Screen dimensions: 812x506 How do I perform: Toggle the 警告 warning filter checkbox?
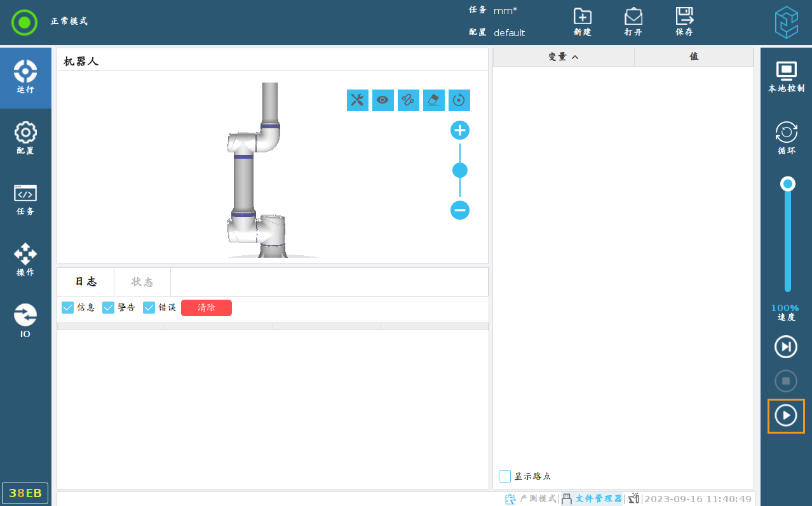click(109, 307)
